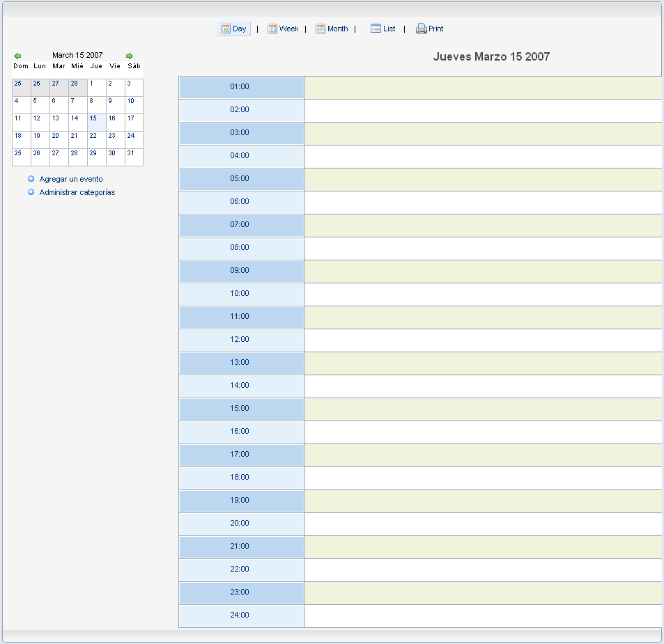Click the Dom weekday header
664x644 pixels.
click(21, 66)
